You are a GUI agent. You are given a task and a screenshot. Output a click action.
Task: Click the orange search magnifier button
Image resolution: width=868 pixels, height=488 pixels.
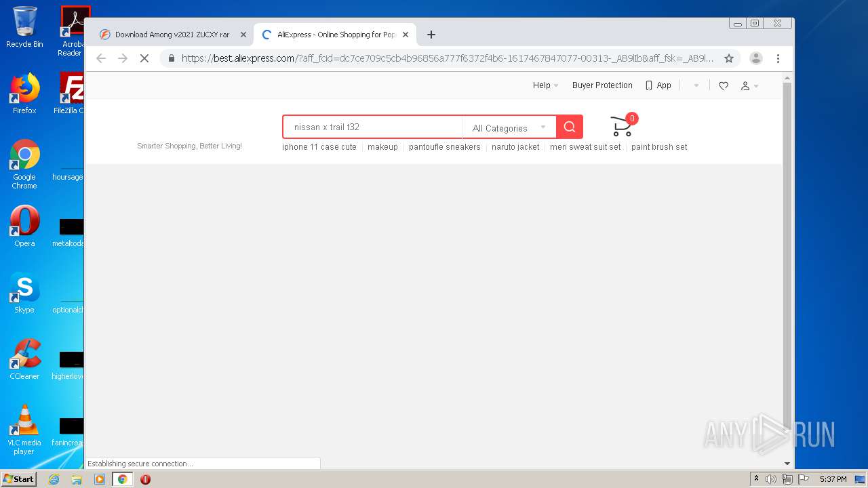pos(570,127)
